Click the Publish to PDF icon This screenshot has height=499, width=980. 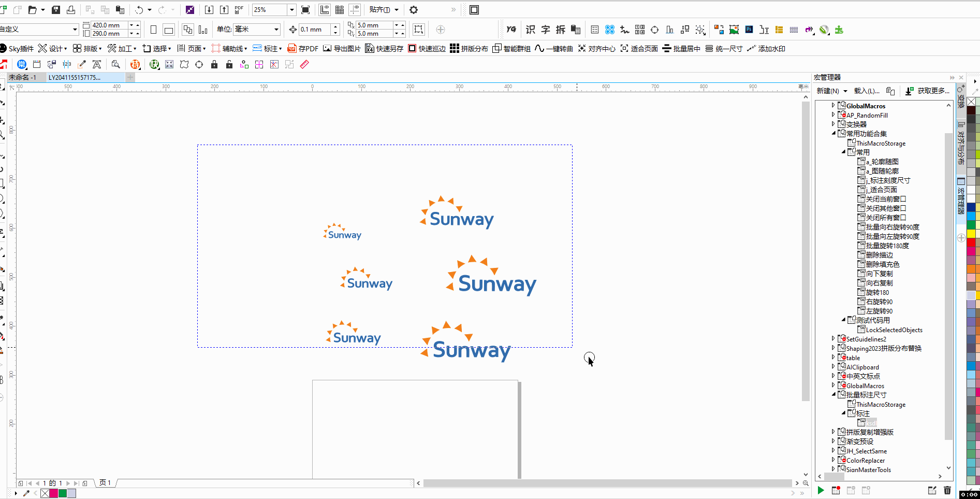tap(239, 10)
